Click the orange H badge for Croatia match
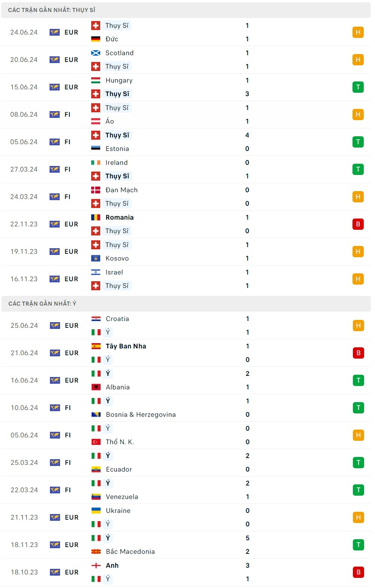The image size is (375, 588). 358,326
